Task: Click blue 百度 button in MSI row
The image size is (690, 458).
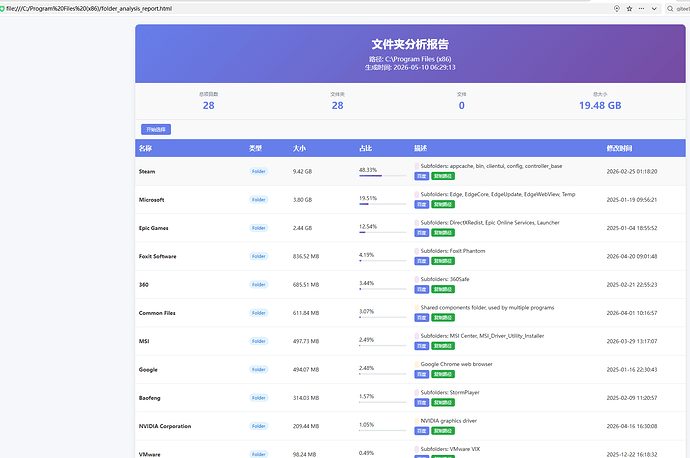Action: click(422, 346)
